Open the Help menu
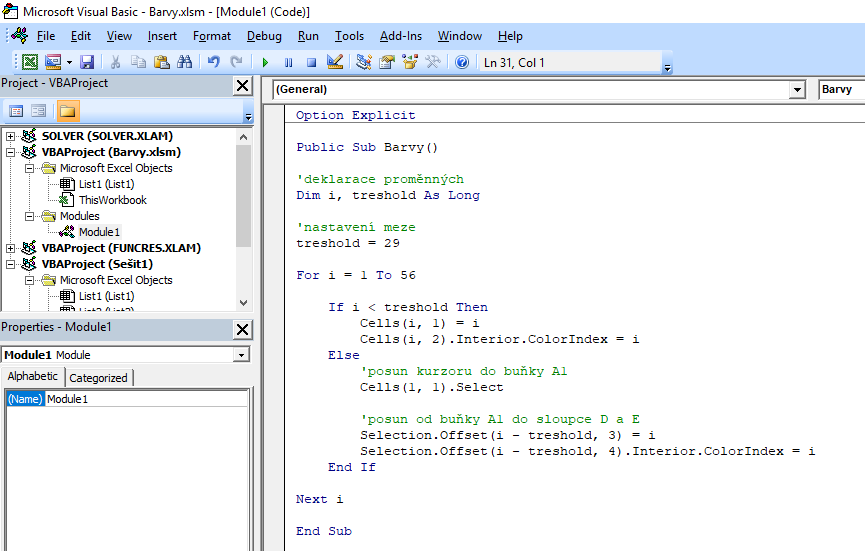The width and height of the screenshot is (865, 551). click(x=510, y=36)
